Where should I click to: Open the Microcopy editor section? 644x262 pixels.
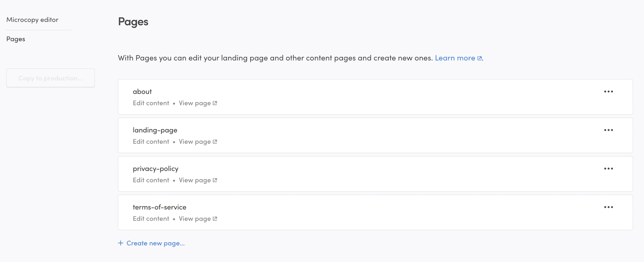pyautogui.click(x=32, y=20)
